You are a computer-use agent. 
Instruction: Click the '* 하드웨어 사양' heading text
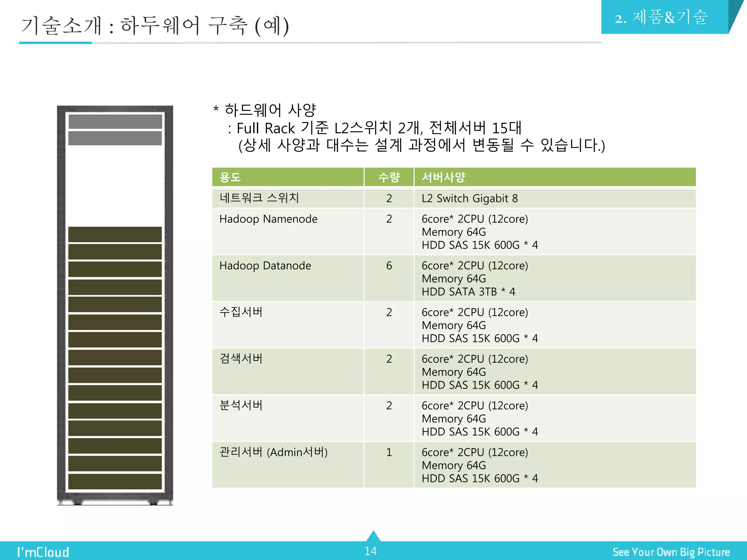(264, 110)
